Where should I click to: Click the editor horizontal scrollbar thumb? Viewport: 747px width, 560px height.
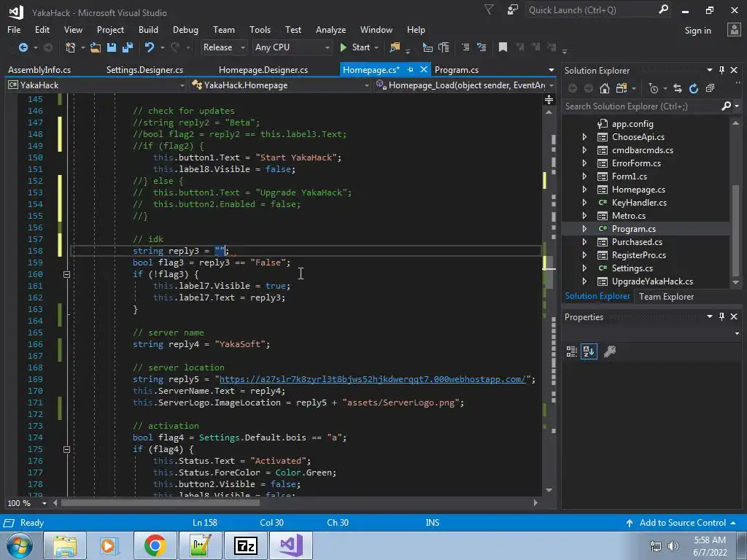(x=160, y=503)
